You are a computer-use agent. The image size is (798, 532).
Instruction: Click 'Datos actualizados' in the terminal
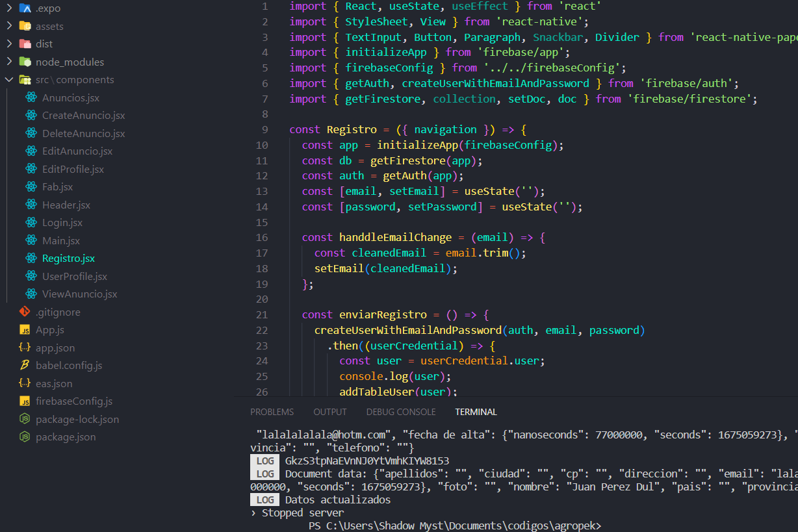(338, 500)
